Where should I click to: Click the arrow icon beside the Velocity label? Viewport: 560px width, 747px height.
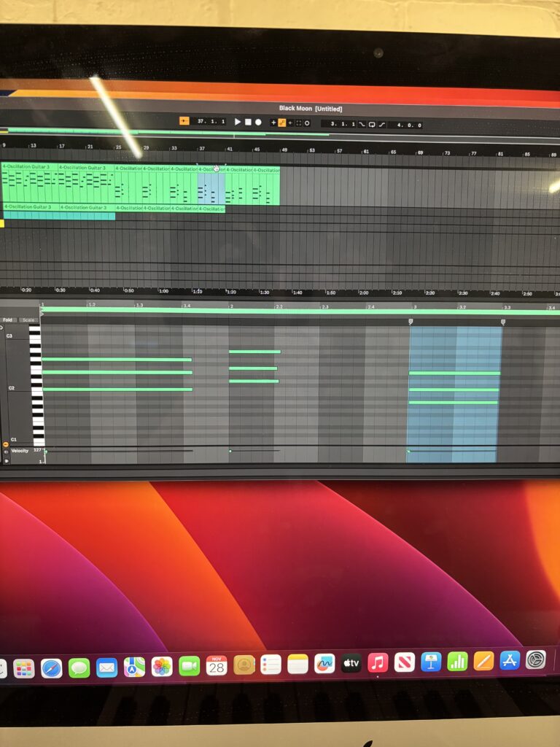coord(6,452)
